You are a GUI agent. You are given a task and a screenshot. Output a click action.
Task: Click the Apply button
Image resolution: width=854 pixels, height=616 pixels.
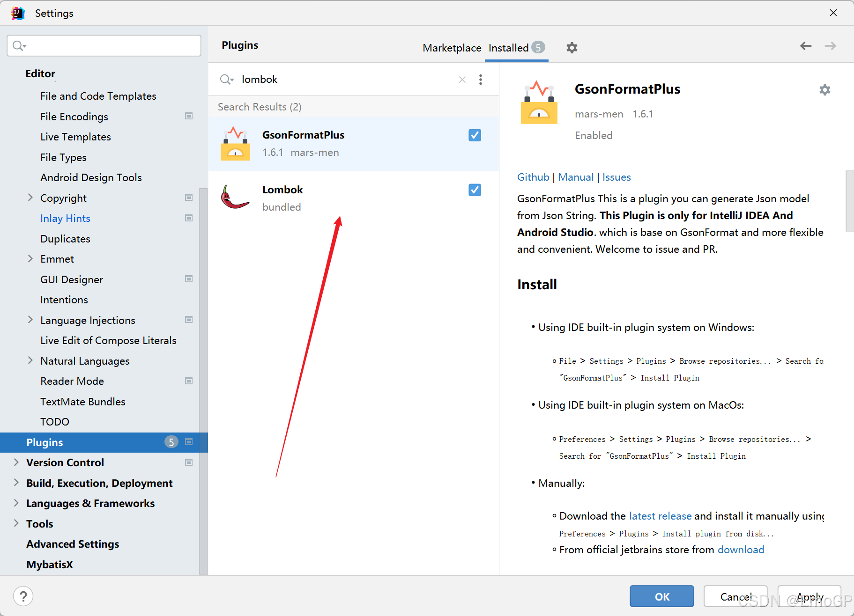[809, 596]
